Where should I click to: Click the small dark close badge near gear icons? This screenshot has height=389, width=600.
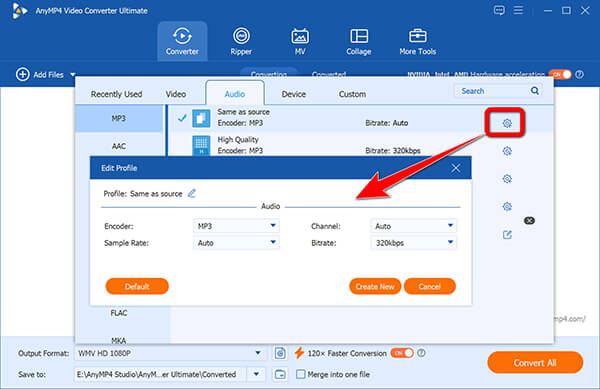[529, 220]
